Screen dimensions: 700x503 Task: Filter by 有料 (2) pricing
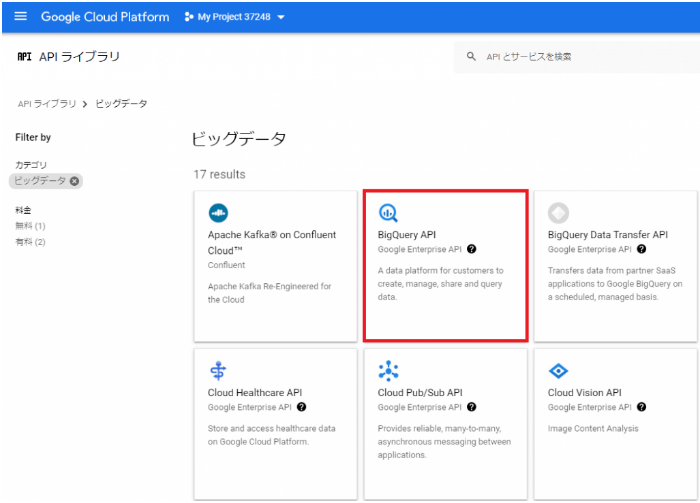[30, 242]
